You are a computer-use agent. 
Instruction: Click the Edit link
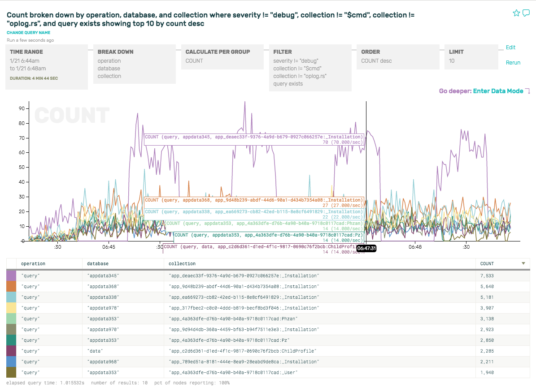coord(510,47)
